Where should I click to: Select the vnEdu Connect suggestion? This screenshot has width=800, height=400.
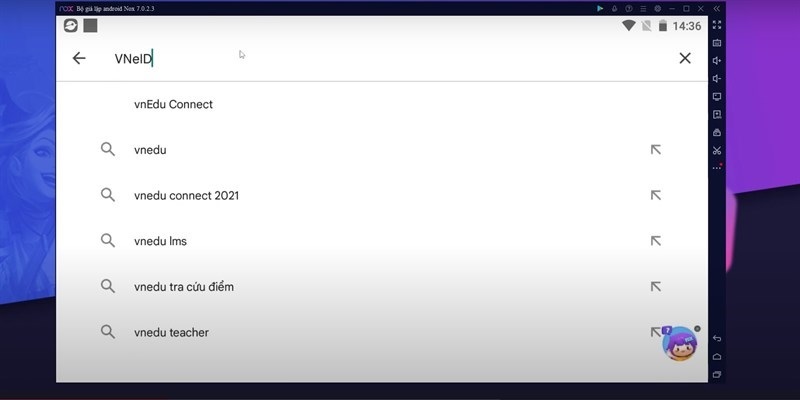(173, 104)
